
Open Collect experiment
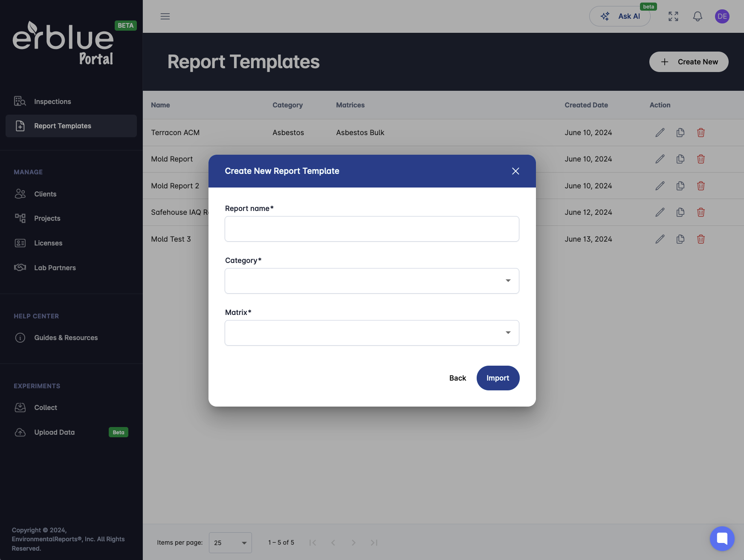click(x=71, y=407)
